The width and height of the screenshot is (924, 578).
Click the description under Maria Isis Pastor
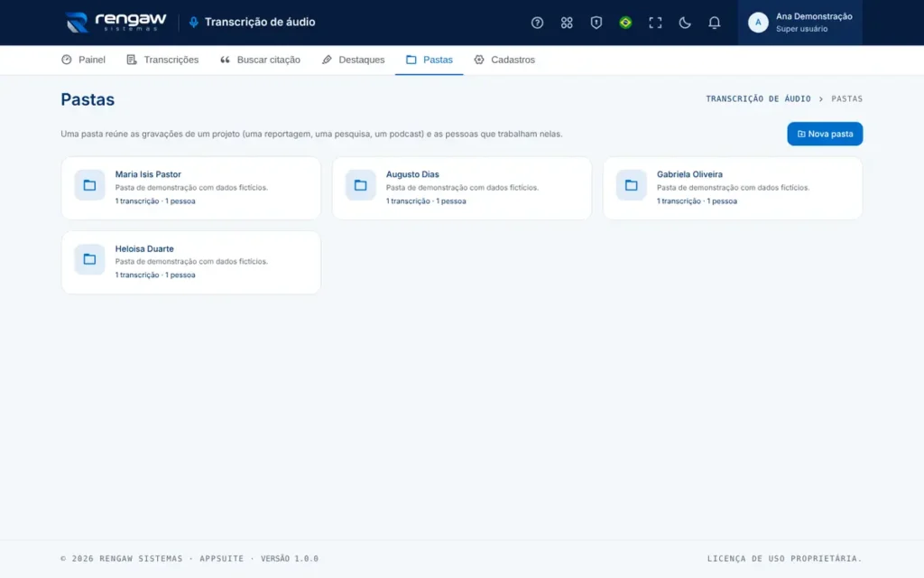(x=191, y=188)
